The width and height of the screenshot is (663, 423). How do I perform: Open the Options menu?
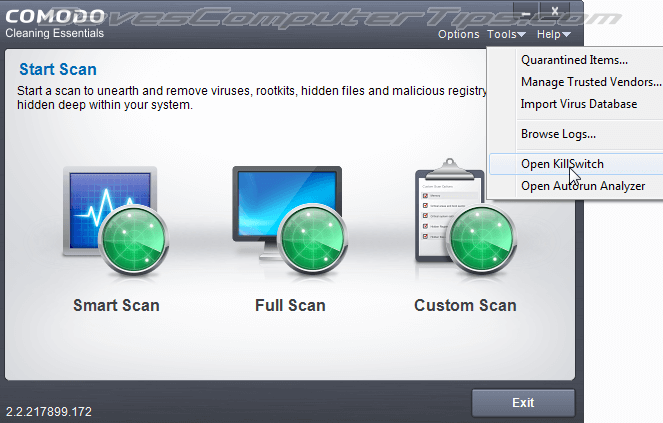tap(458, 34)
